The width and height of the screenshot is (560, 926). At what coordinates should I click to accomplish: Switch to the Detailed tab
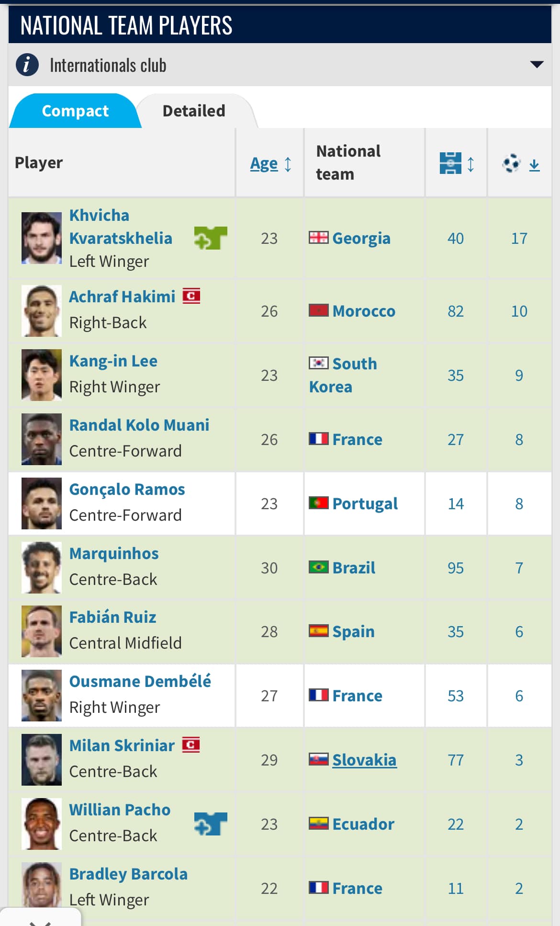[x=194, y=111]
